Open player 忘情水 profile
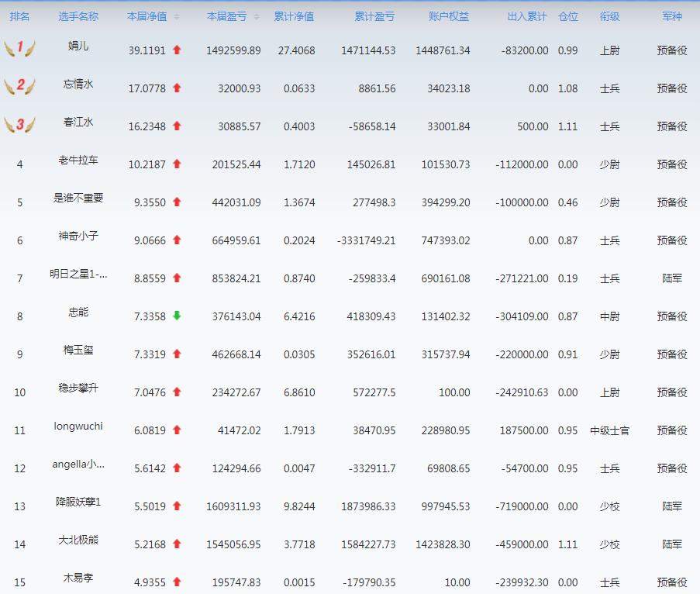700x594 pixels. (78, 84)
